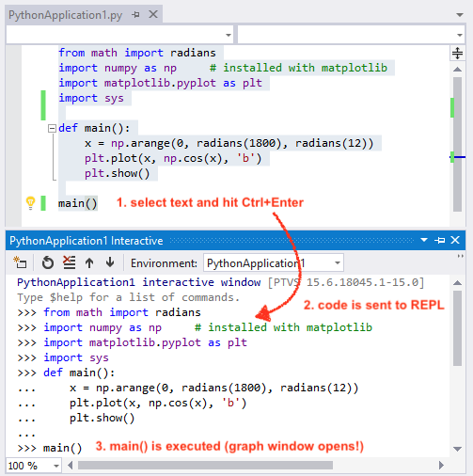This screenshot has height=476, width=473.
Task: Open the Environment PythonApplication1 dropdown
Action: [x=338, y=262]
